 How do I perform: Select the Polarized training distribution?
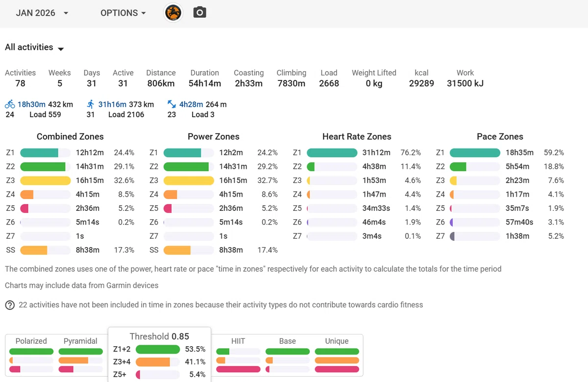click(31, 355)
